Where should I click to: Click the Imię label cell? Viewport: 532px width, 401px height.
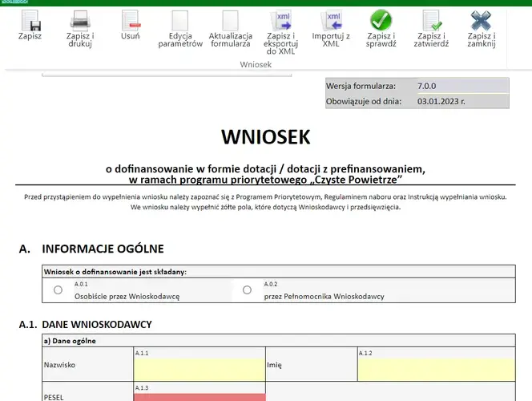312,365
